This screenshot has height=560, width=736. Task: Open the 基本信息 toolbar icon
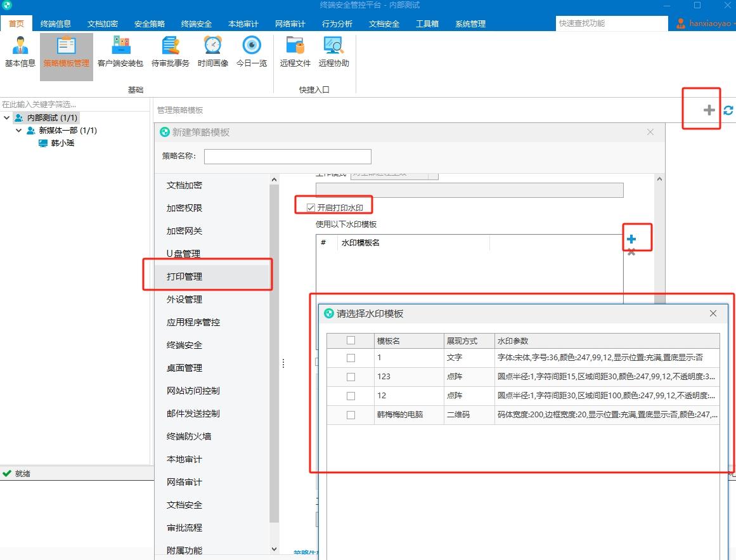tap(20, 51)
